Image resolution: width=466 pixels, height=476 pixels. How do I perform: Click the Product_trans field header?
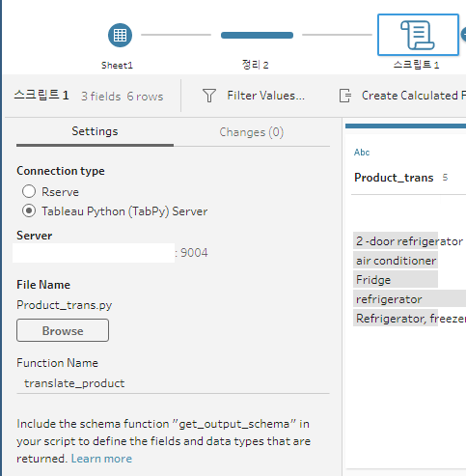tap(394, 178)
